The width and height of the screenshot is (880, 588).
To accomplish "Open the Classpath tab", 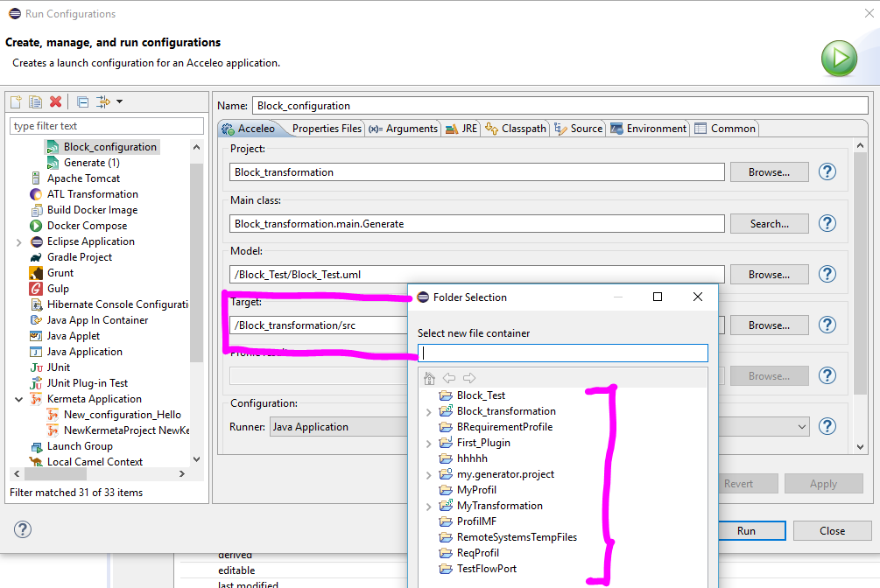I will pyautogui.click(x=515, y=129).
